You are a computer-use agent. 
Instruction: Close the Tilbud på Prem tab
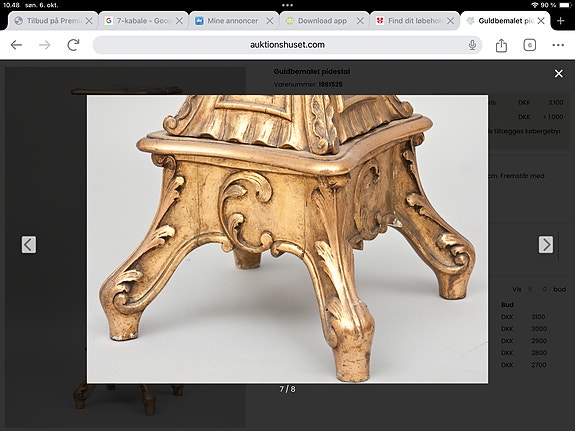(89, 21)
